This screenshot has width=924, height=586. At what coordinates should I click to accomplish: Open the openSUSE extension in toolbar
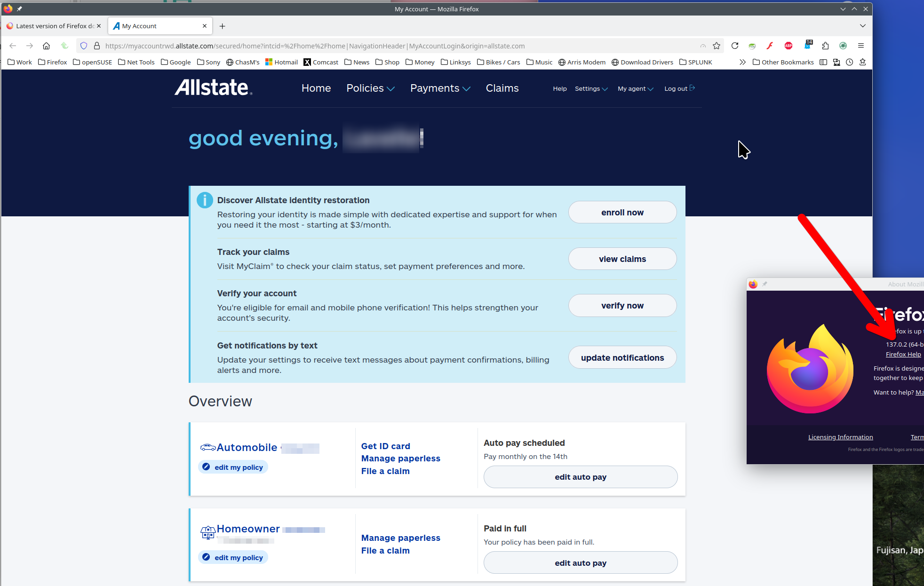[752, 46]
